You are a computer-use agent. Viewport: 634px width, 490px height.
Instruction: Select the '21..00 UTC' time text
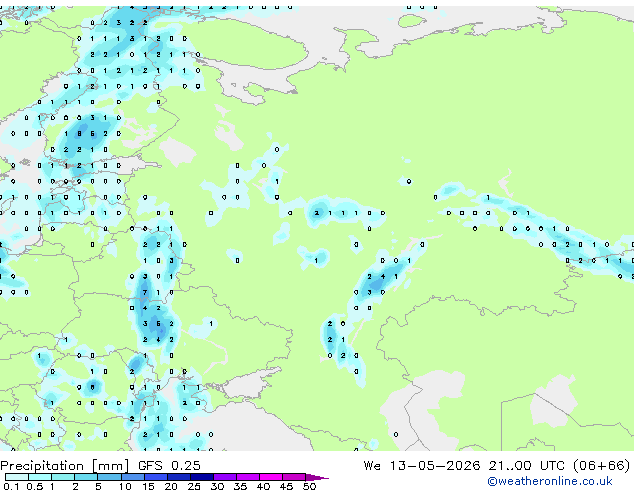pyautogui.click(x=526, y=466)
